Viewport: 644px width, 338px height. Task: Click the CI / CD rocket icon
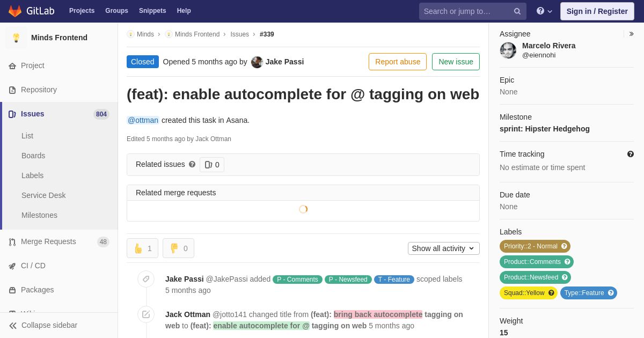point(12,266)
